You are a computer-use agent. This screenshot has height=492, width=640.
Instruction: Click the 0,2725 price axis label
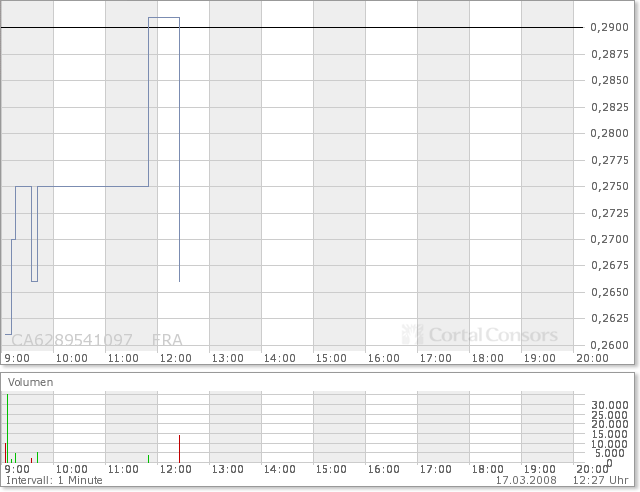coord(609,213)
